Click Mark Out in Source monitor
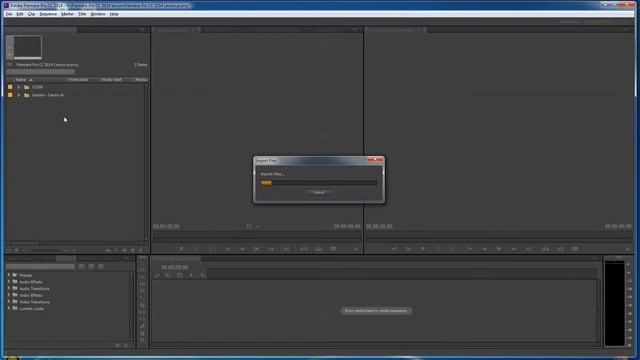 tap(211, 249)
